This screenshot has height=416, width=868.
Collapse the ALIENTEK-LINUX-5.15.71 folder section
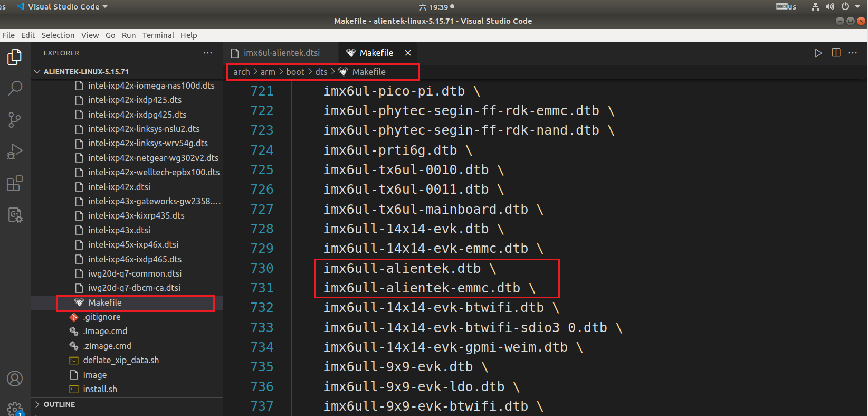[x=127, y=72]
